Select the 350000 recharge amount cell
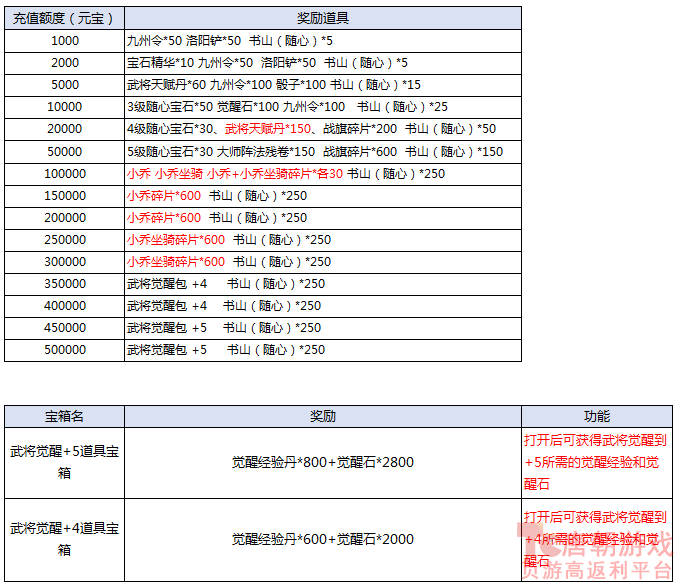 pyautogui.click(x=64, y=285)
